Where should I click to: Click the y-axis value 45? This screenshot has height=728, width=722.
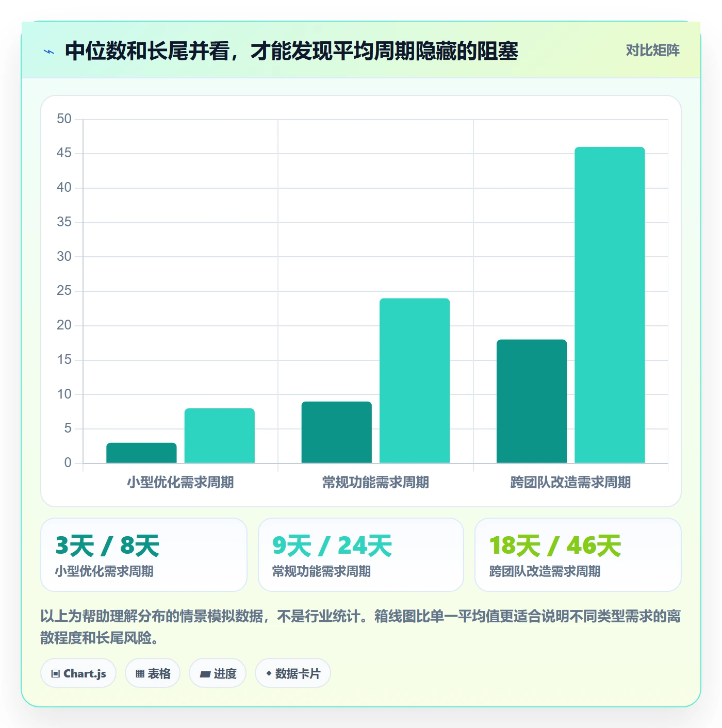[x=64, y=153]
